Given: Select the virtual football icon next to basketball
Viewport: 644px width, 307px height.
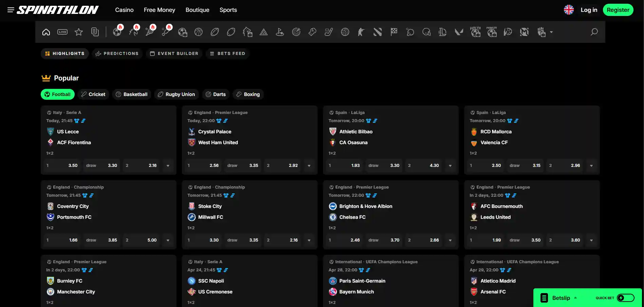Looking at the screenshot, I should coord(183,32).
